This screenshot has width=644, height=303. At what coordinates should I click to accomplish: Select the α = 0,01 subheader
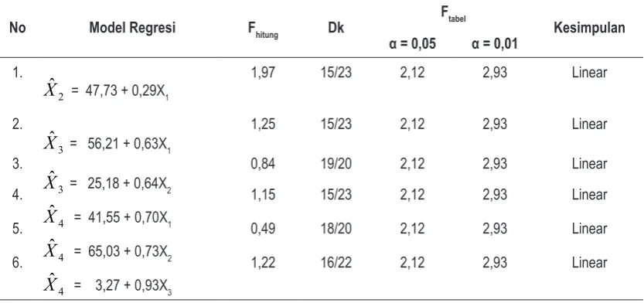pyautogui.click(x=495, y=43)
